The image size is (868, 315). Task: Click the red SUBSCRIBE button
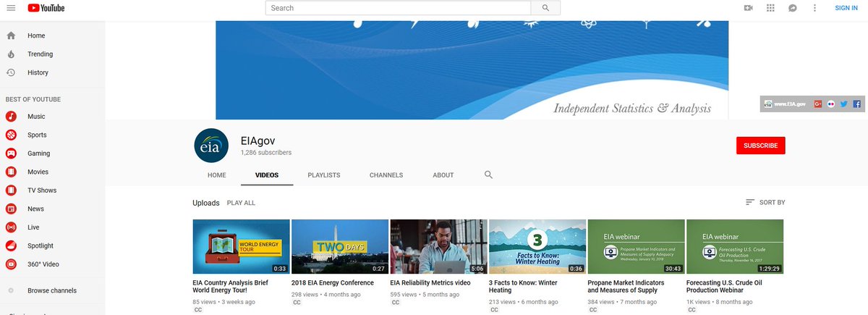click(760, 146)
